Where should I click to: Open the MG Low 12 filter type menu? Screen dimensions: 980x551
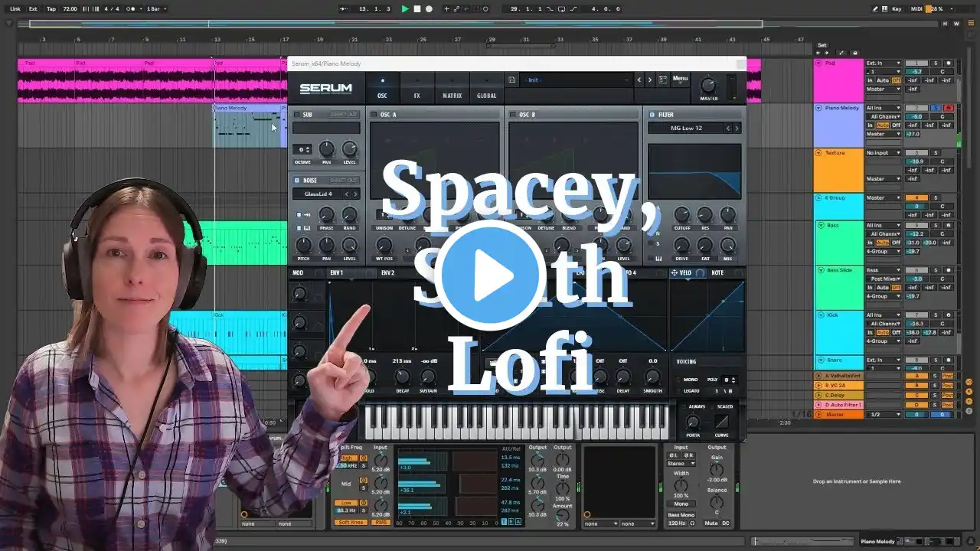pos(686,128)
